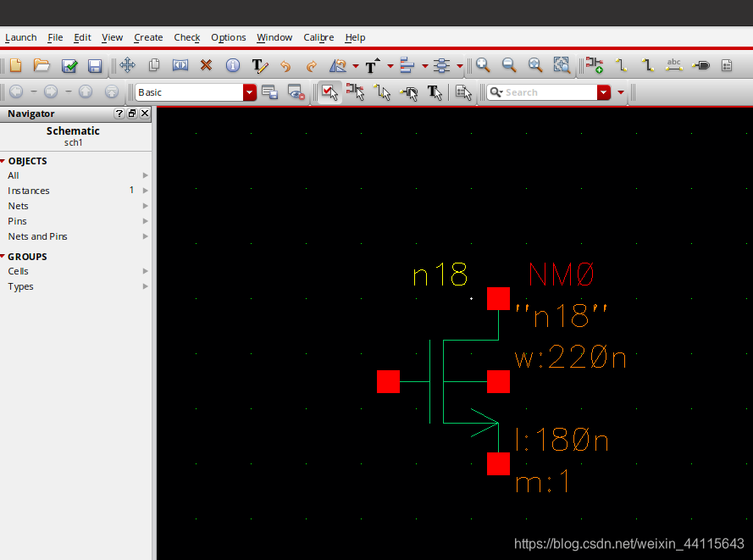Expand the Cells row arrow
This screenshot has width=753, height=560.
145,271
